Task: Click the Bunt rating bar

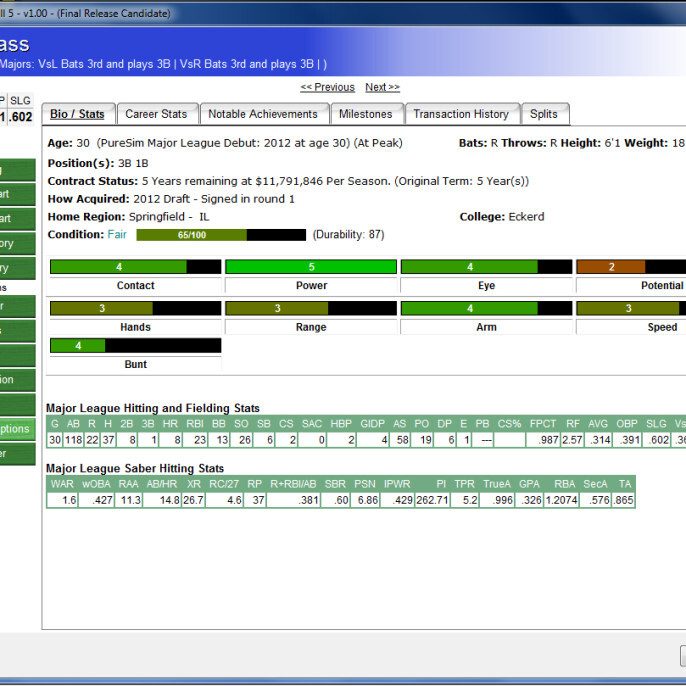Action: [135, 346]
